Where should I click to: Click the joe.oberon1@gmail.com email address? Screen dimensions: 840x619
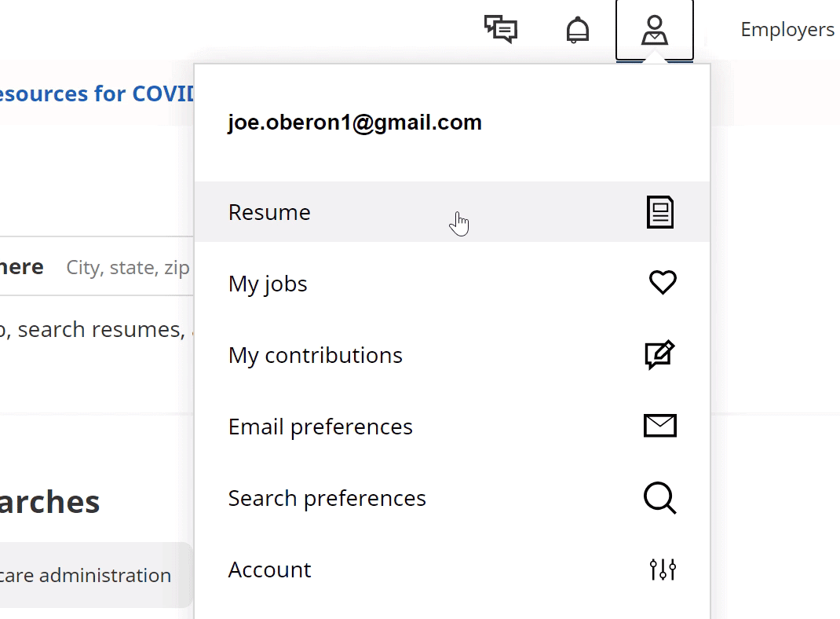[355, 122]
